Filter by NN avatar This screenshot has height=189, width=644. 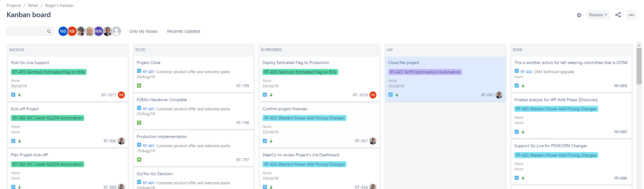tap(99, 31)
